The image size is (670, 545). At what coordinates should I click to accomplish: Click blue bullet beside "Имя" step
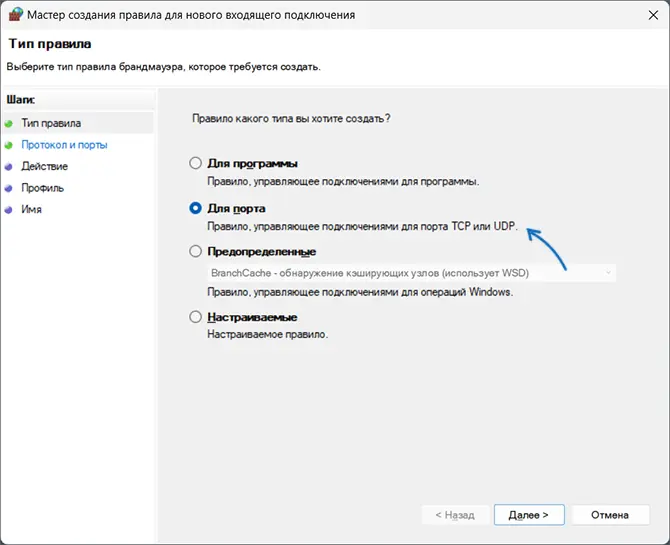(x=9, y=210)
